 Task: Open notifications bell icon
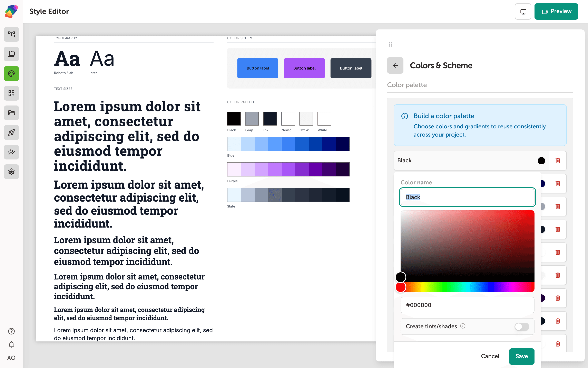pos(11,344)
